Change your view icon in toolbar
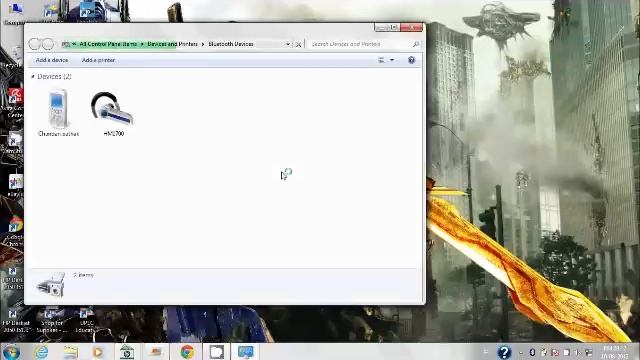Screen dimensions: 640x360 point(381,60)
